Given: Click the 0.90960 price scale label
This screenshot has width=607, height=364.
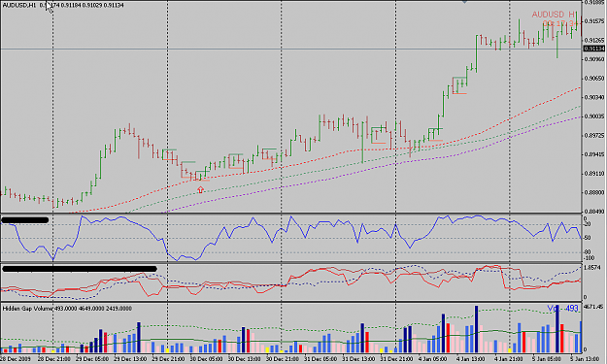Looking at the screenshot, I should click(594, 59).
